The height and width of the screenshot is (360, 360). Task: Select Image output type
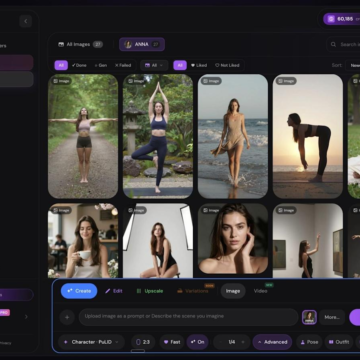pos(233,291)
